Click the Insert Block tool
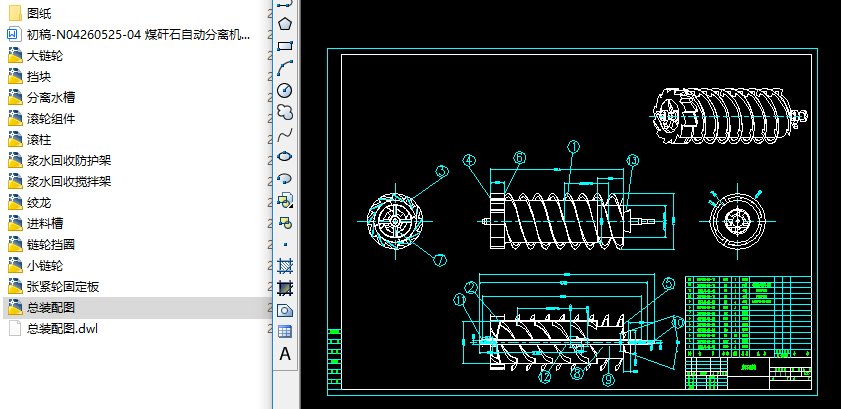Viewport: 841px width, 409px height. tap(285, 200)
